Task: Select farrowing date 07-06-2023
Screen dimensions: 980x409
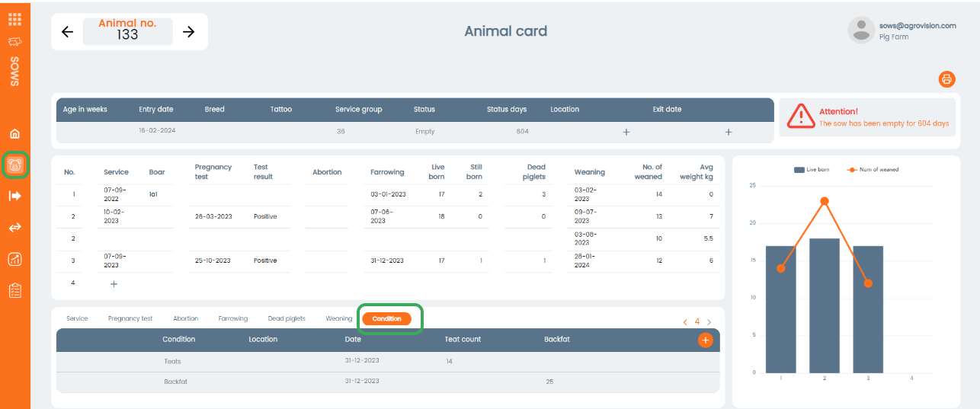Action: coord(383,216)
